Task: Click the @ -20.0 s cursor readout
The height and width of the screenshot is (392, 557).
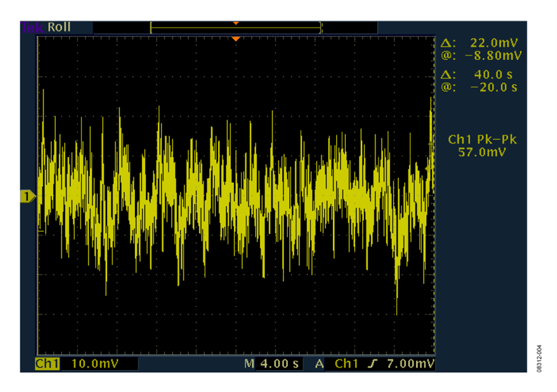Action: (479, 87)
